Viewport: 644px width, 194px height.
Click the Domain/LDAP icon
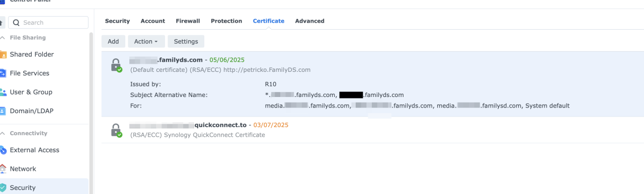coord(3,111)
